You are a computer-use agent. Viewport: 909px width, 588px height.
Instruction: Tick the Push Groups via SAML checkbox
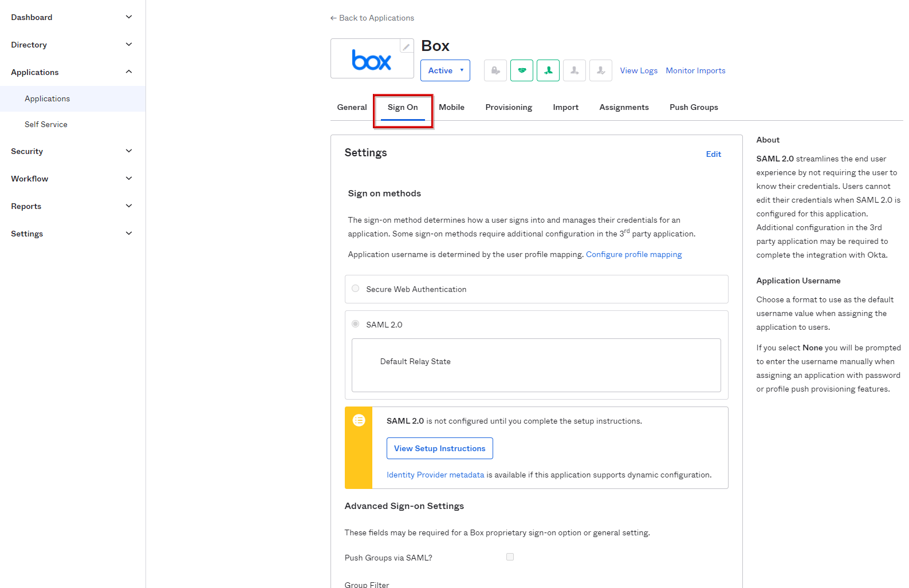point(510,557)
